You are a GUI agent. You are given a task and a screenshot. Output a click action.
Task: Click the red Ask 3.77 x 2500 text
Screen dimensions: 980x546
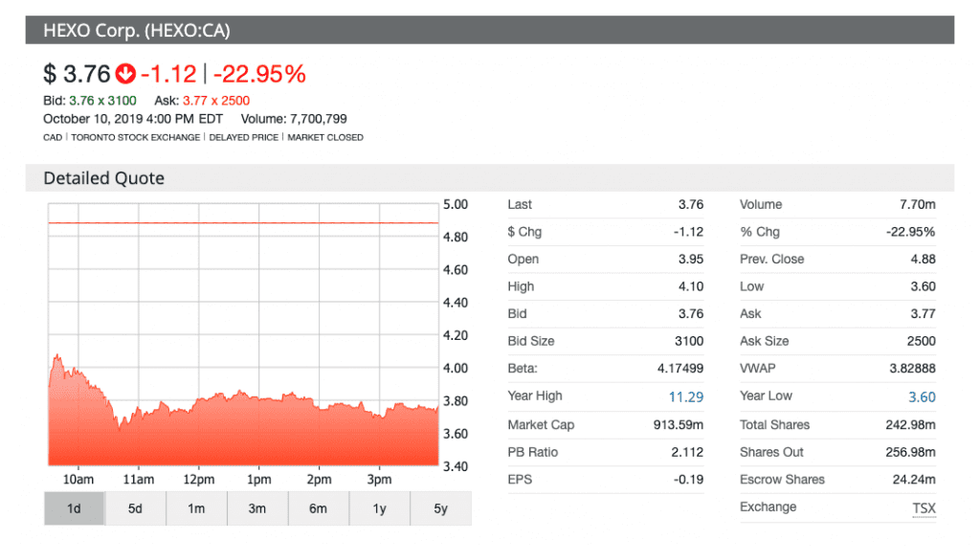[216, 101]
